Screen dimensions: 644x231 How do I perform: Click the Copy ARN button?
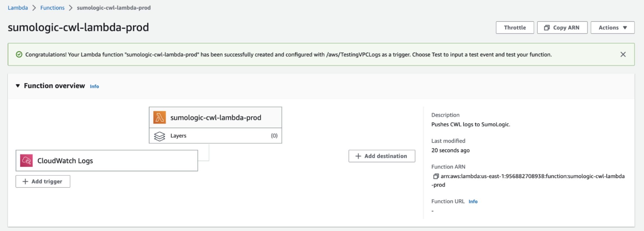click(562, 28)
